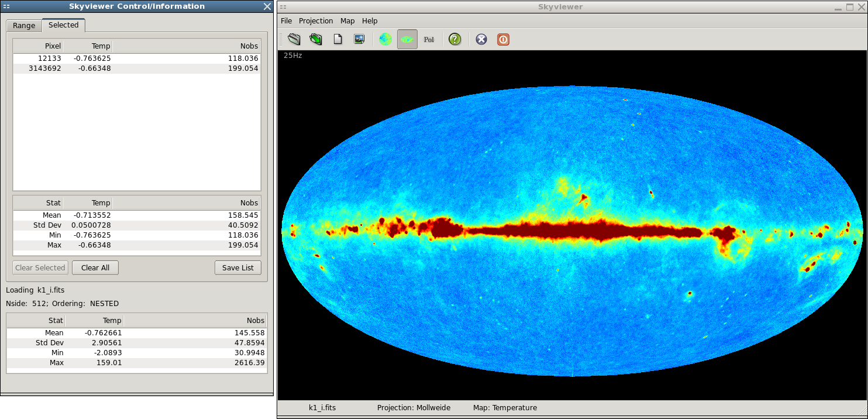Viewport: 868px width, 419px height.
Task: Click the blank page new document icon
Action: pyautogui.click(x=337, y=39)
